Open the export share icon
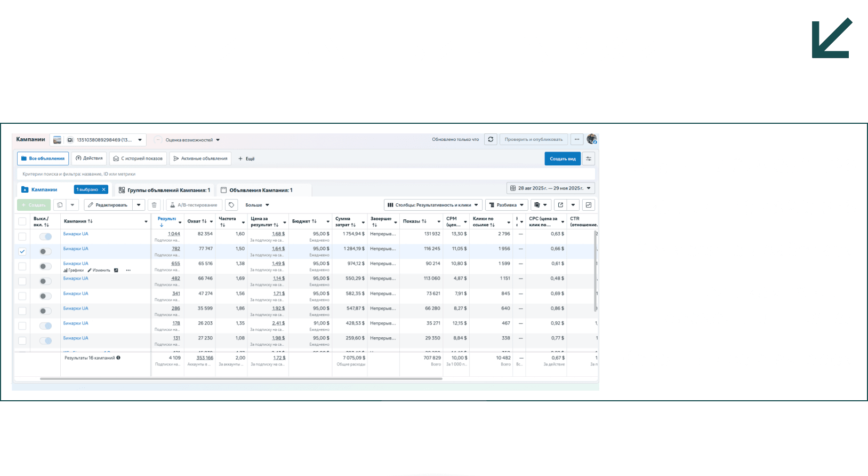 560,205
